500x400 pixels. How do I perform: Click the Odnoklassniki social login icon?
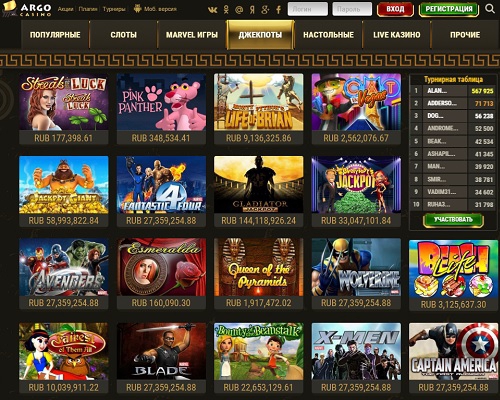point(226,10)
